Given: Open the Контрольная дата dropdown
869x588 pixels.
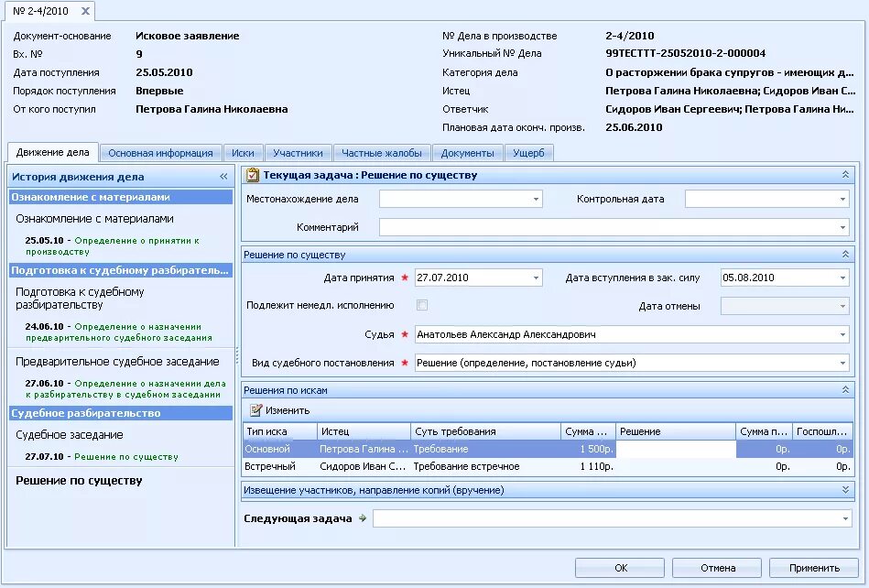Looking at the screenshot, I should 842,199.
